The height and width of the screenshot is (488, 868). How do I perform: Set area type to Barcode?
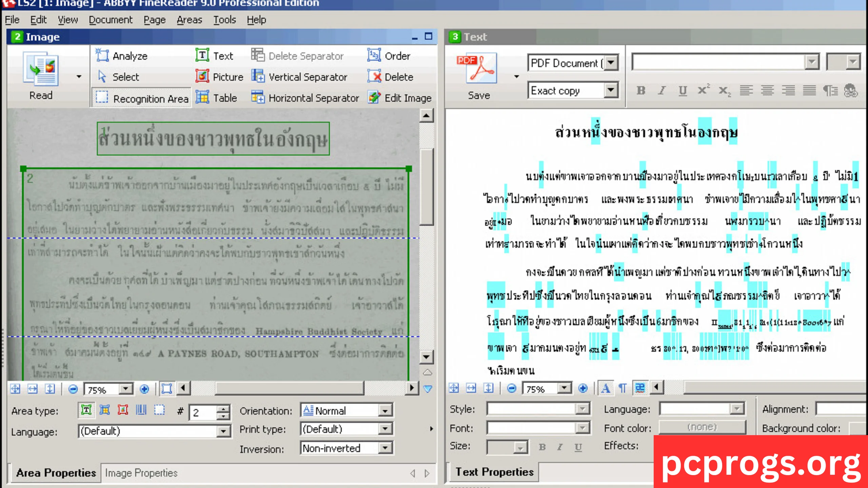[141, 410]
